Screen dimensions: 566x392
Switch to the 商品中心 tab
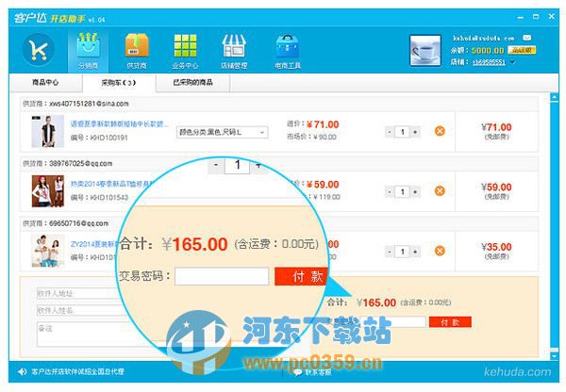click(x=45, y=83)
